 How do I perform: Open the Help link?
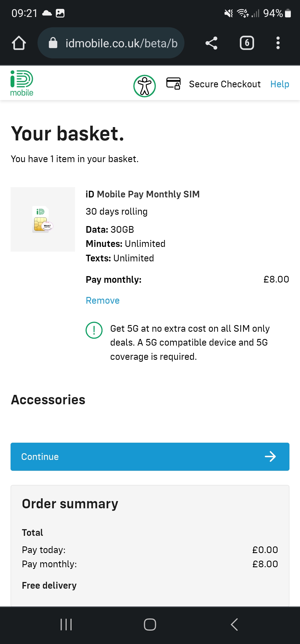(280, 84)
